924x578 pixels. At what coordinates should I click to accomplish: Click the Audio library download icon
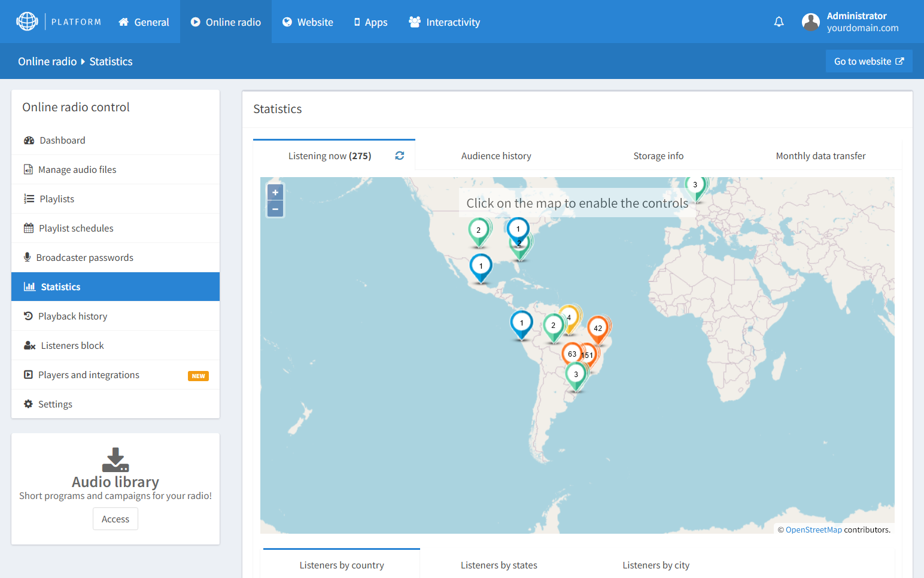click(115, 460)
